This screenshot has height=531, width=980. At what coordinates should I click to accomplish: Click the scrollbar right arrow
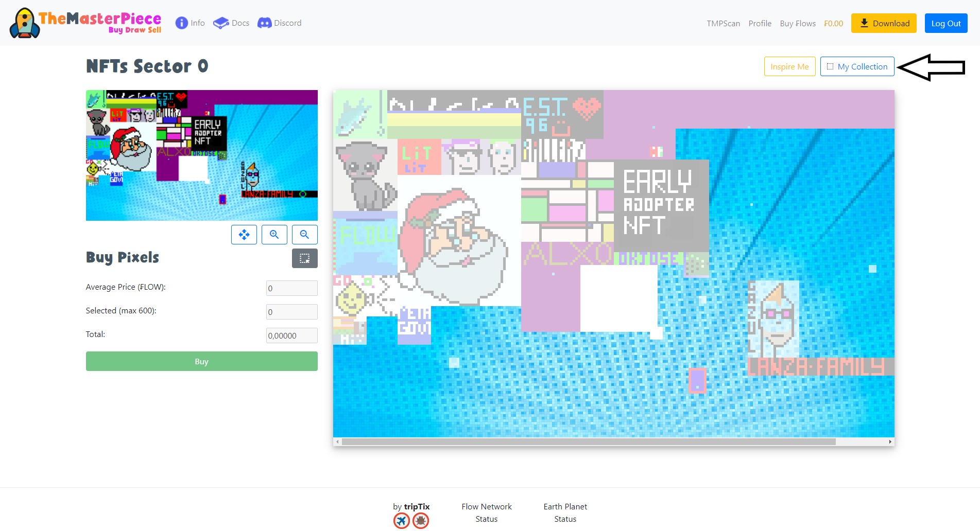890,441
